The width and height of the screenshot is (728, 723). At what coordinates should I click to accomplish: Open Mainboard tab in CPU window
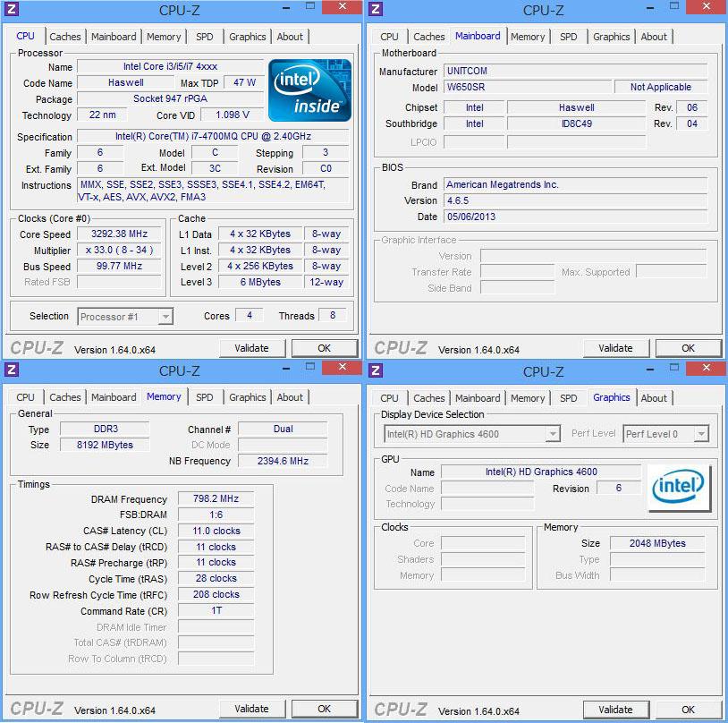coord(114,37)
